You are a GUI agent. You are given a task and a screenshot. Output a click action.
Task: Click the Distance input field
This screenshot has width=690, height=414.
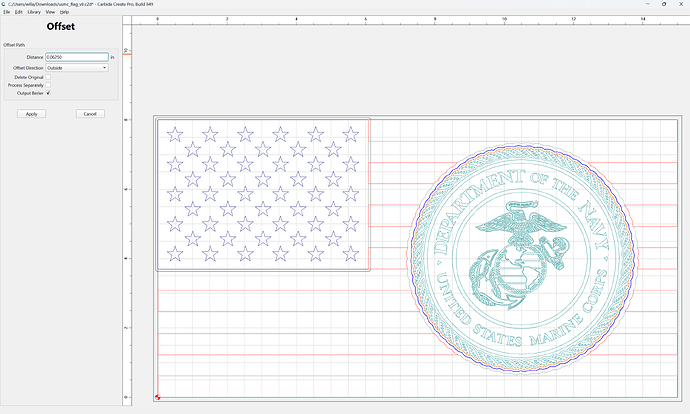77,57
